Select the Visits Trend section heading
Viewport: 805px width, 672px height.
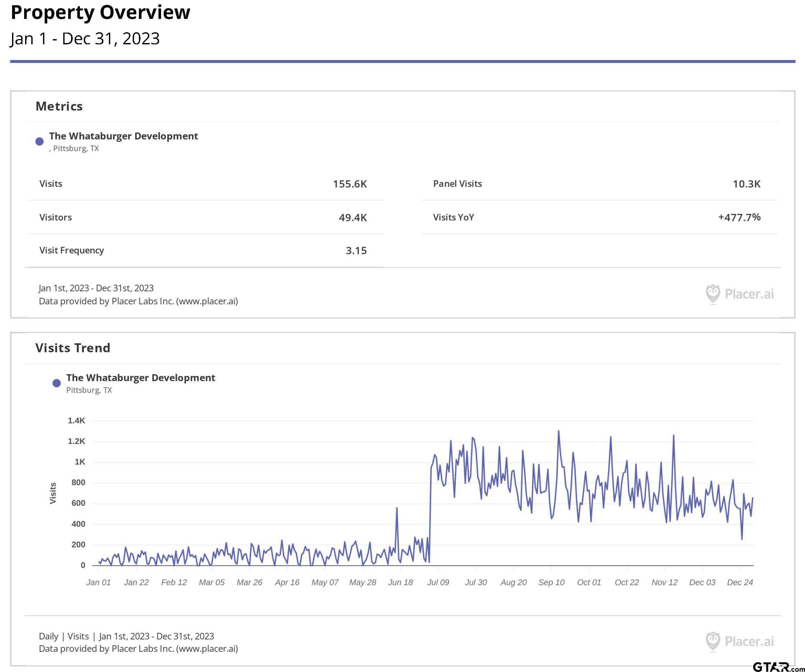coord(73,348)
